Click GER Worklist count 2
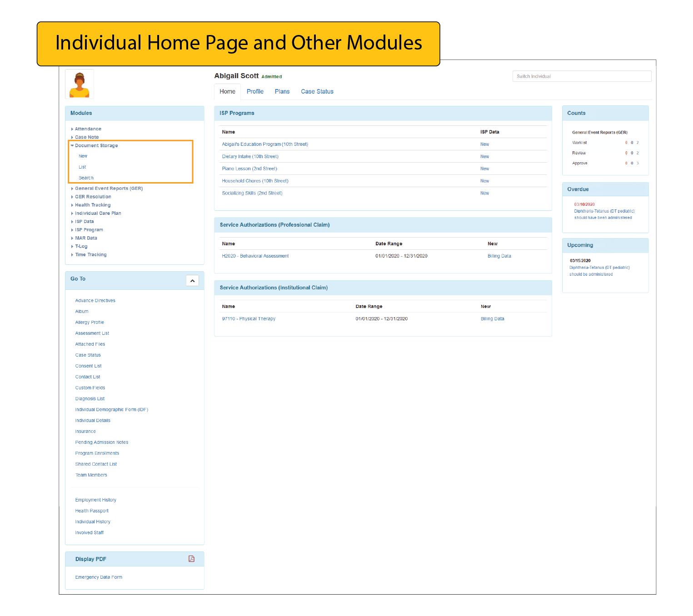Screen dimensions: 693x616 pyautogui.click(x=638, y=143)
